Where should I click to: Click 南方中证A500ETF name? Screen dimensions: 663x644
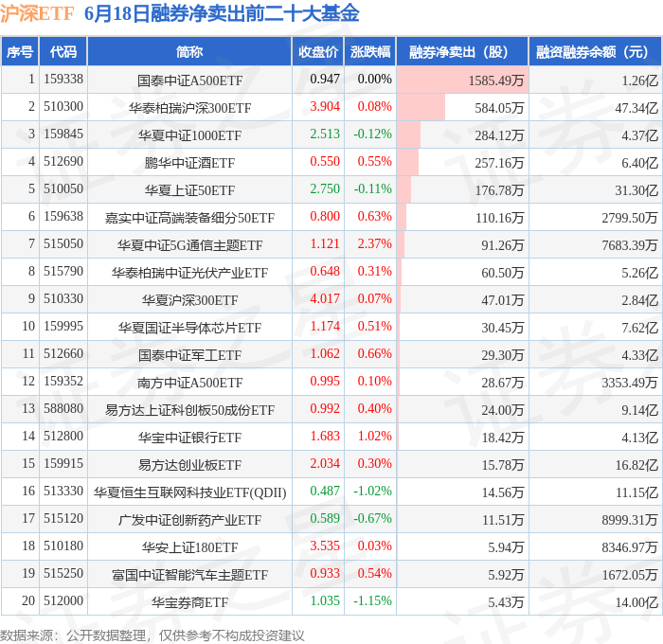pos(189,383)
